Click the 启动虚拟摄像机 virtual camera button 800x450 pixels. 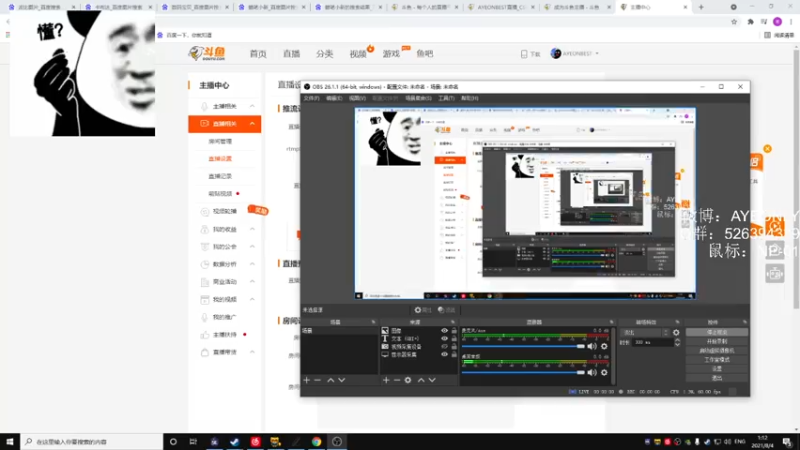[x=717, y=351]
